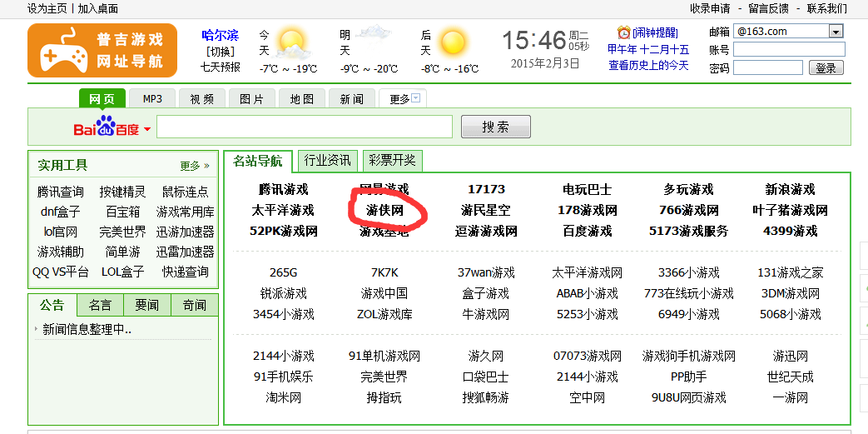The width and height of the screenshot is (868, 434).
Task: Open QQ VS平台 tool link
Action: 61,272
